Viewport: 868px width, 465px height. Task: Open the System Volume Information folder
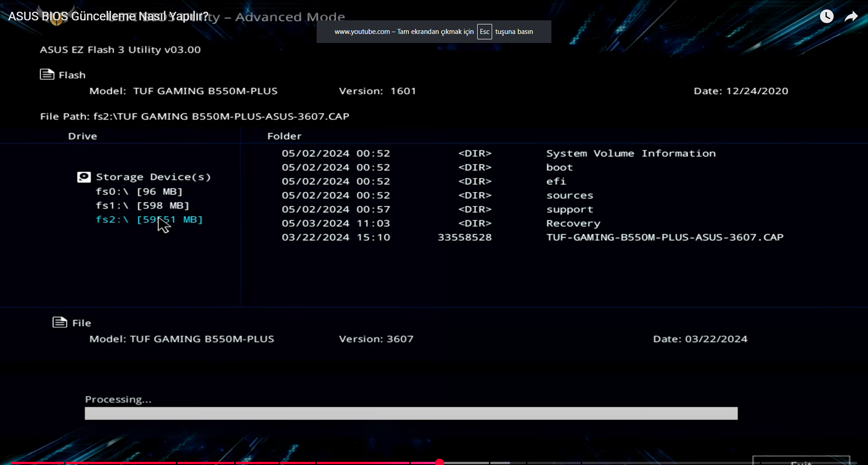coord(631,153)
